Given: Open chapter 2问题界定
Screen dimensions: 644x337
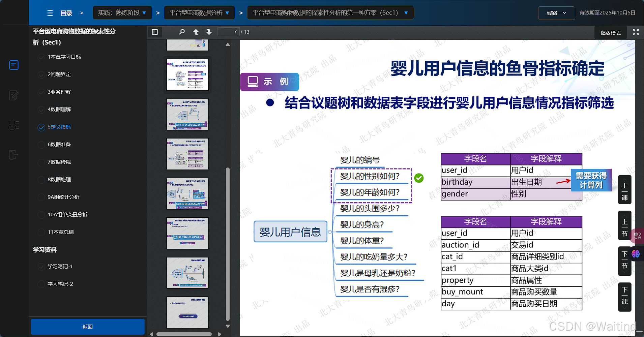Looking at the screenshot, I should pyautogui.click(x=59, y=74).
